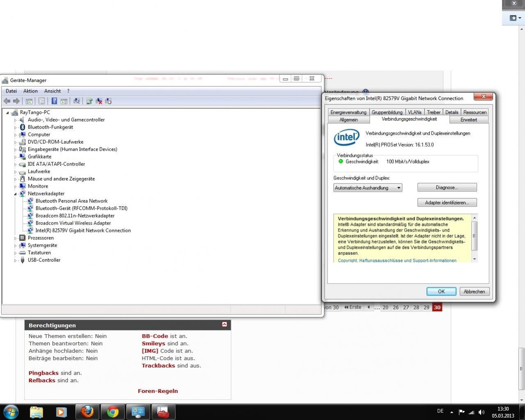Viewport: 525px width, 420px height.
Task: Click Adapter identifizieren... button
Action: pos(447,202)
